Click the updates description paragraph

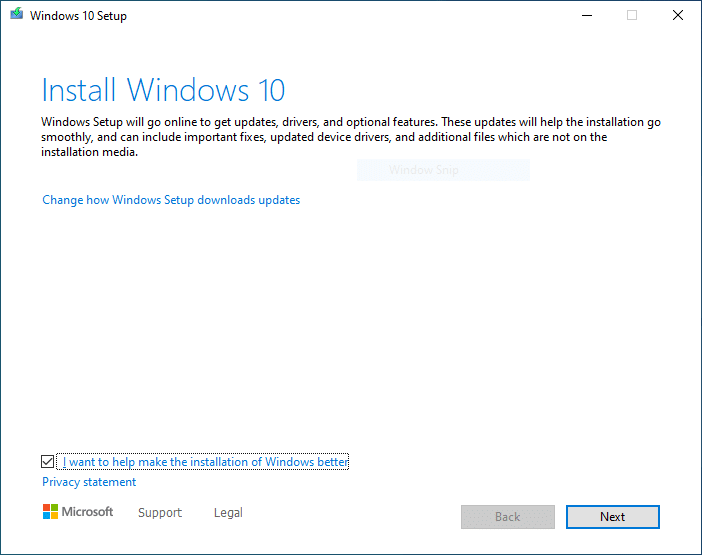(350, 137)
